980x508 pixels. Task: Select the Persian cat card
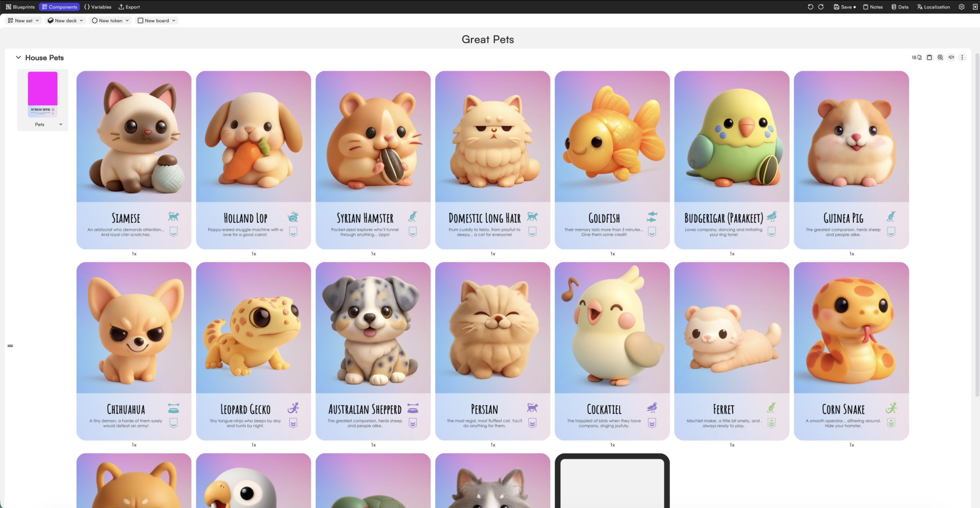(x=493, y=351)
